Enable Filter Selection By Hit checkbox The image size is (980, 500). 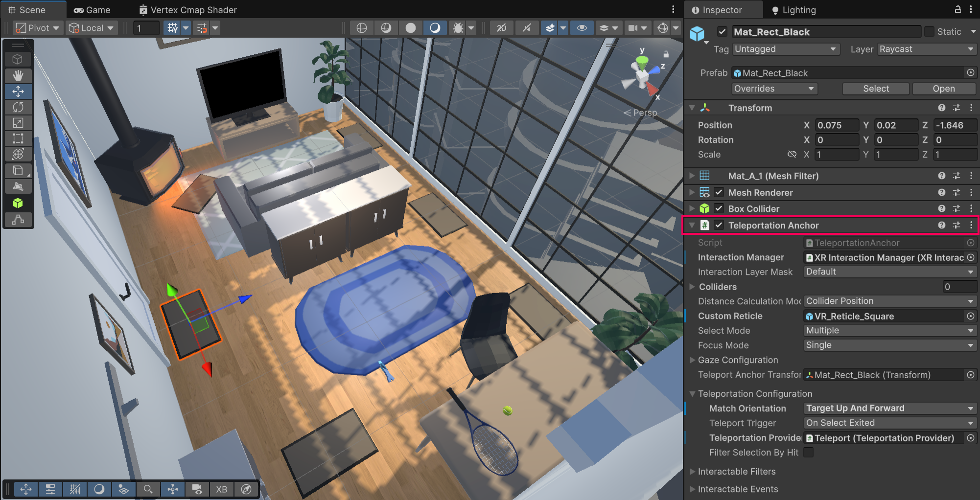point(809,453)
